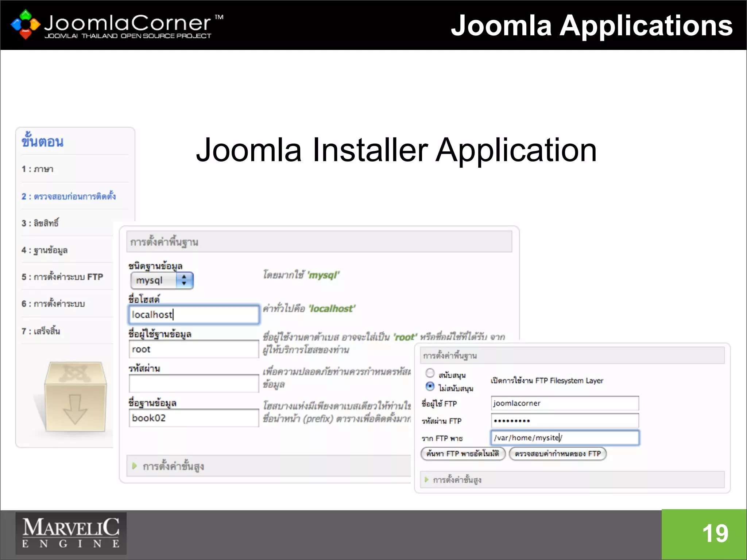The width and height of the screenshot is (747, 560).
Task: Click the root database username field
Action: (194, 349)
